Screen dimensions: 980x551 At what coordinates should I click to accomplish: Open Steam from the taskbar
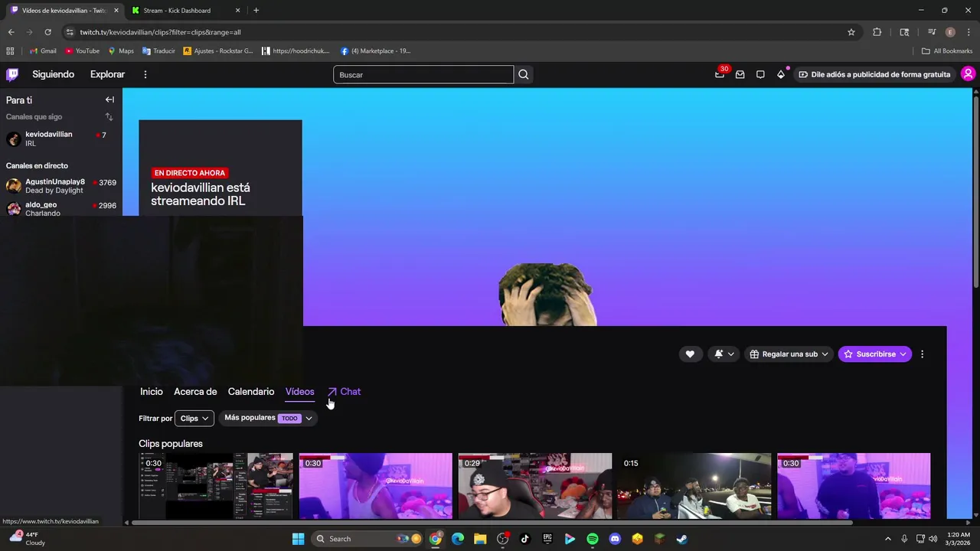(x=681, y=539)
